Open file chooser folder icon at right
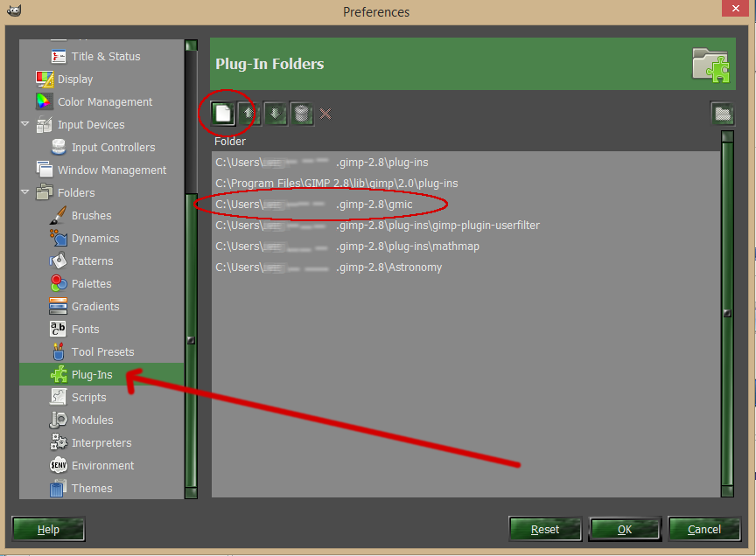 tap(722, 114)
